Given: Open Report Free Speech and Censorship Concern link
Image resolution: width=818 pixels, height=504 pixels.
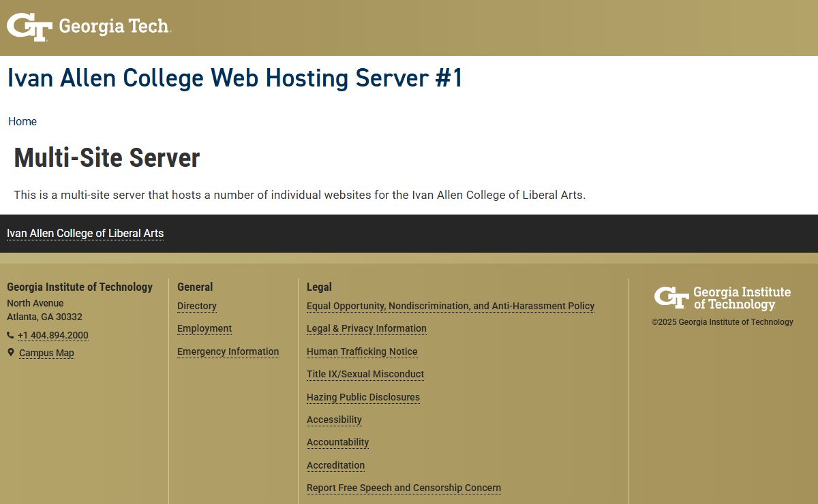Looking at the screenshot, I should click(404, 488).
